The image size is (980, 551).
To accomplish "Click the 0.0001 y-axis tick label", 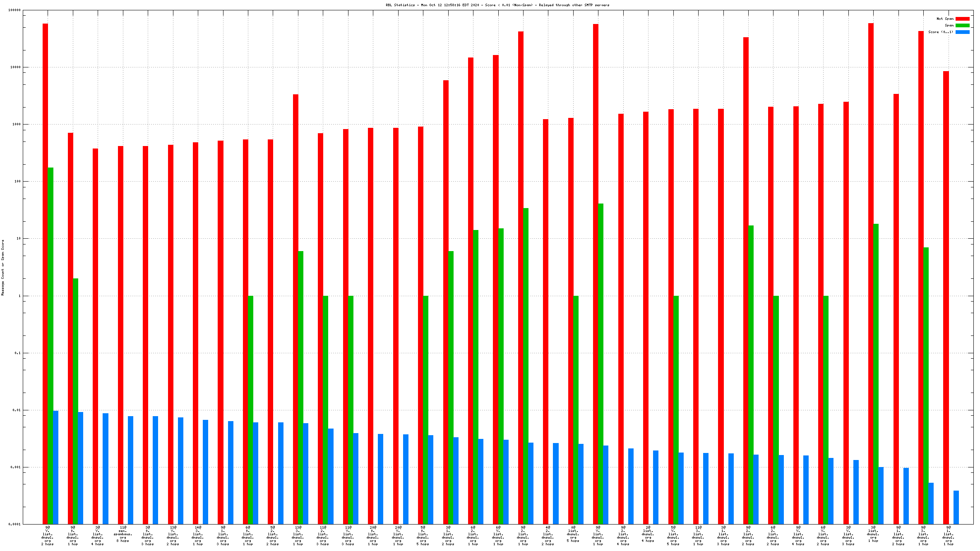I will [x=15, y=524].
